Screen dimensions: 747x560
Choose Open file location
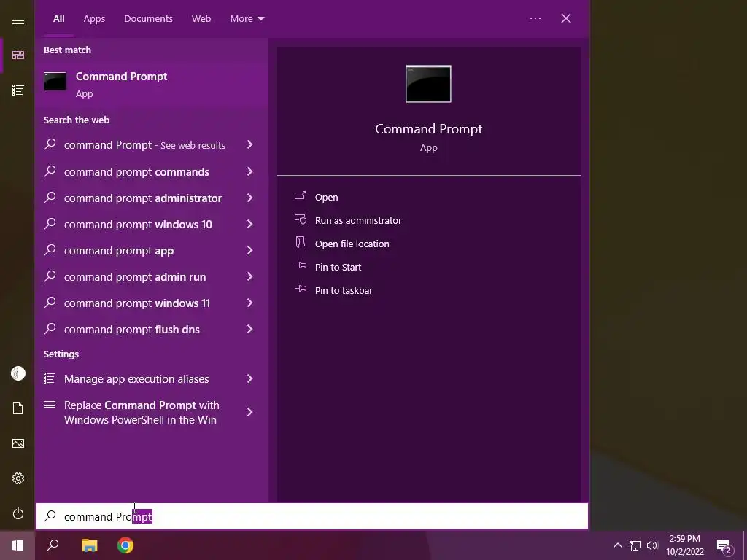[x=352, y=244]
